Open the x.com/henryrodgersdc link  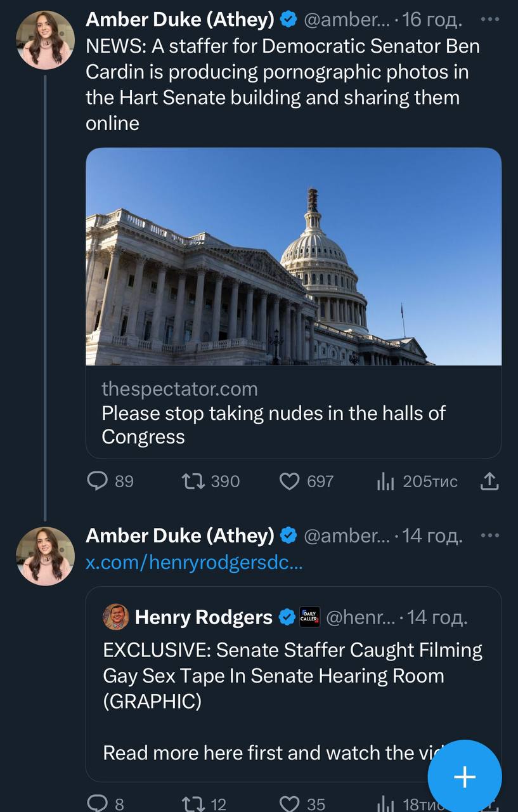(x=194, y=562)
